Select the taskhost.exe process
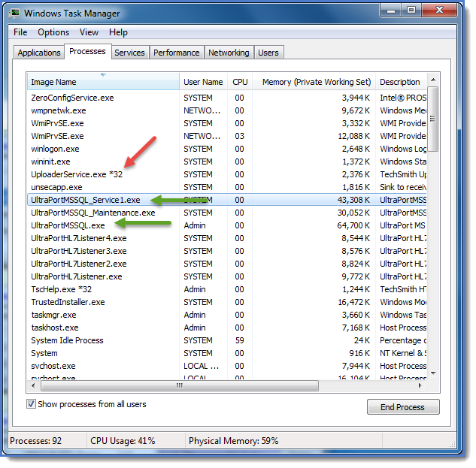This screenshot has width=476, height=468. click(x=227, y=328)
